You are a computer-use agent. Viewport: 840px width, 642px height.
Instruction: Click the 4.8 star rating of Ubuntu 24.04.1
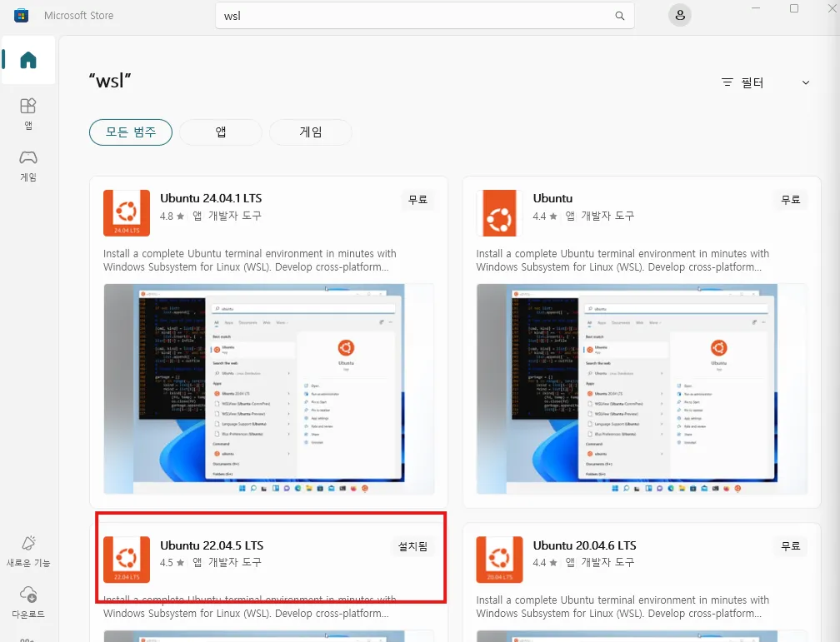(x=172, y=216)
